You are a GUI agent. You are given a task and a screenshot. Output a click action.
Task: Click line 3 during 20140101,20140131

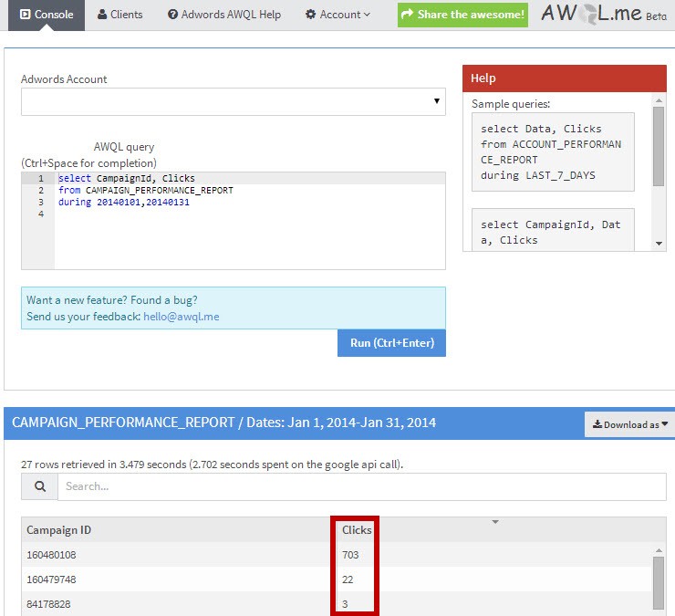[124, 202]
